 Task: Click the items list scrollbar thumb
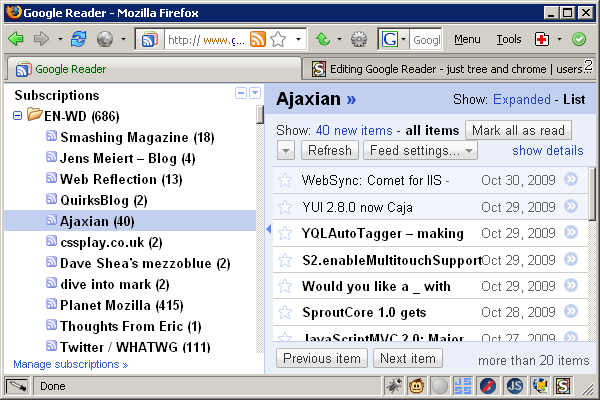pos(592,193)
